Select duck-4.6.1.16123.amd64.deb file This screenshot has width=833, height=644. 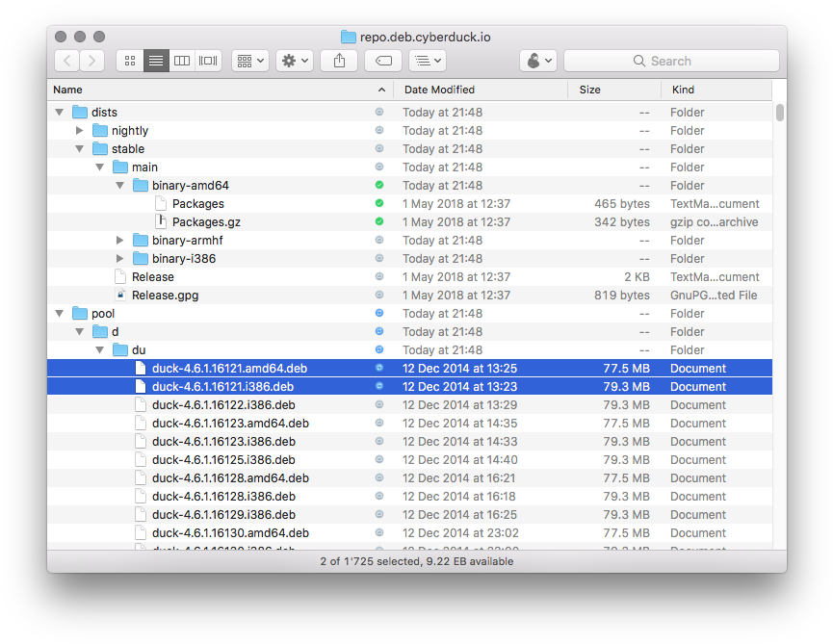pyautogui.click(x=409, y=424)
